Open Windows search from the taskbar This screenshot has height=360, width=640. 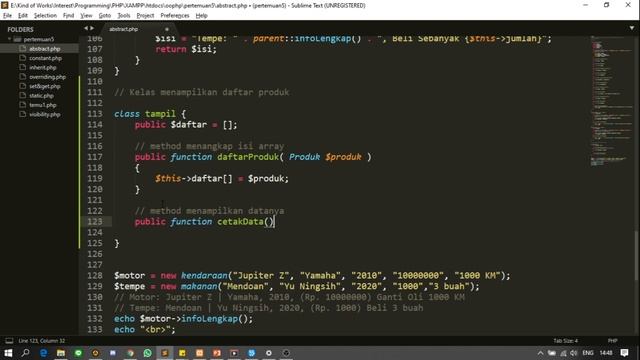[25, 353]
